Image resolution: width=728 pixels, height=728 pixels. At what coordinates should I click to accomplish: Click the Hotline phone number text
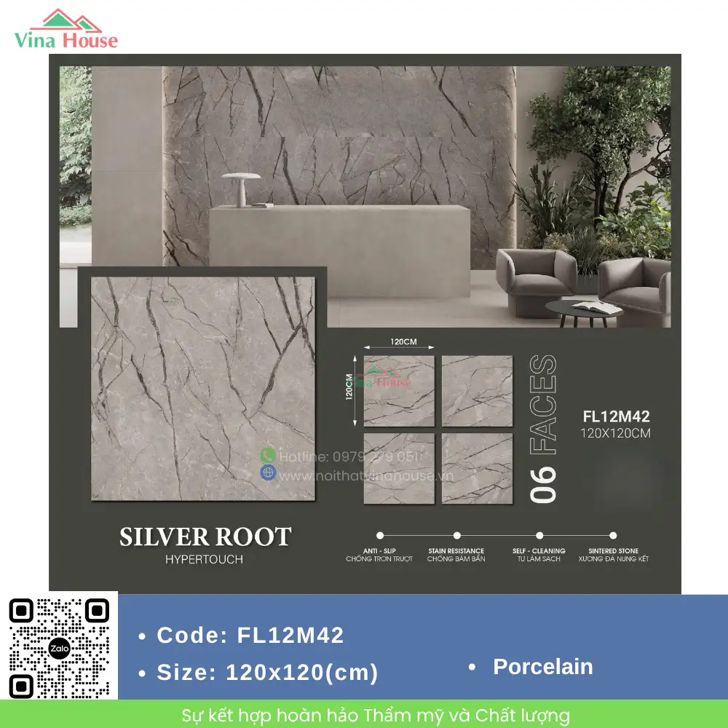(351, 457)
